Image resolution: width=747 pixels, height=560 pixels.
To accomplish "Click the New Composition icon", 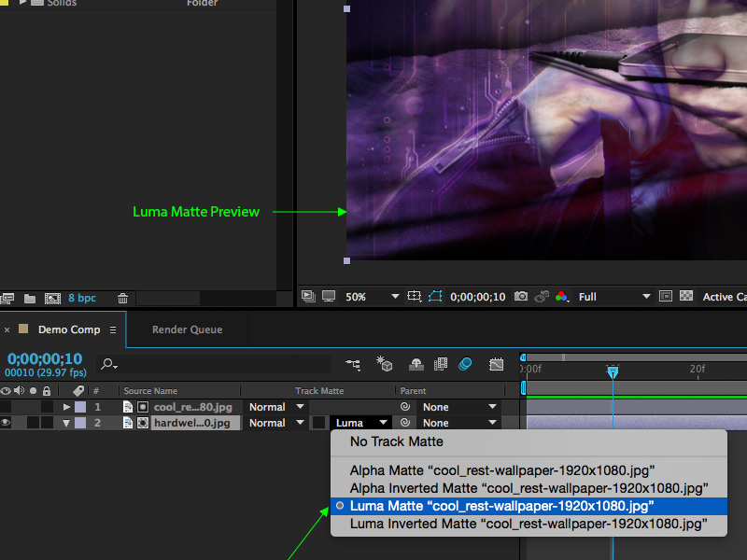I will pyautogui.click(x=52, y=299).
